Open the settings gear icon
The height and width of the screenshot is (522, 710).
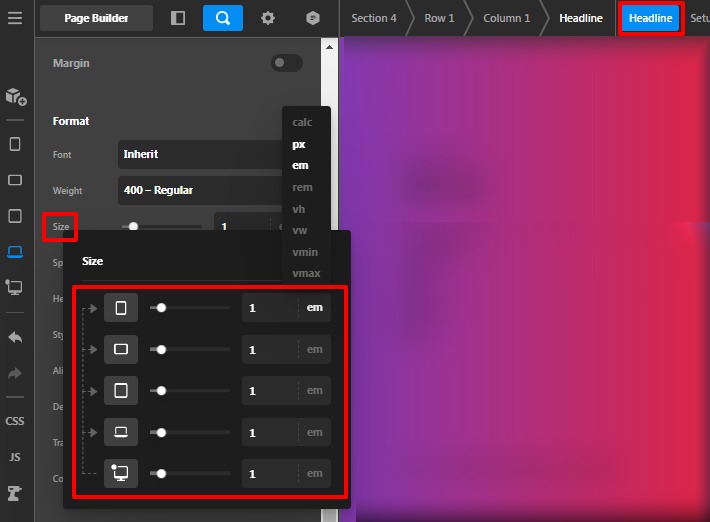click(268, 18)
